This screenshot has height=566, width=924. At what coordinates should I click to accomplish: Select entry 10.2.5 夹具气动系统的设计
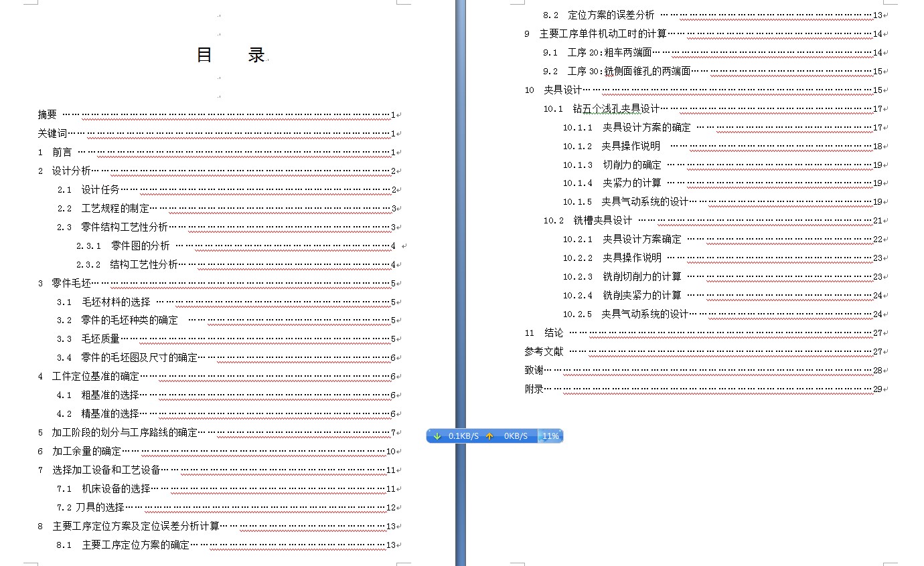pos(723,314)
